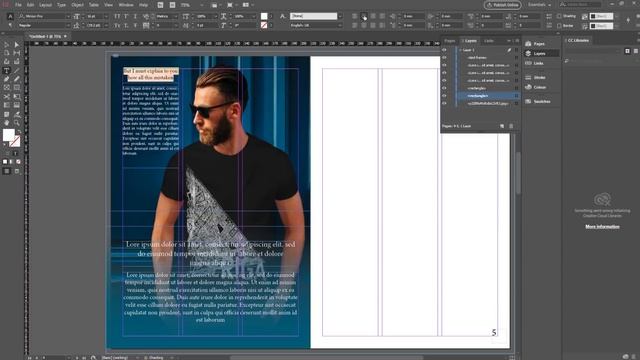Apply Strikethrough formatting
Viewport: 640px width, 360px height.
(x=135, y=25)
